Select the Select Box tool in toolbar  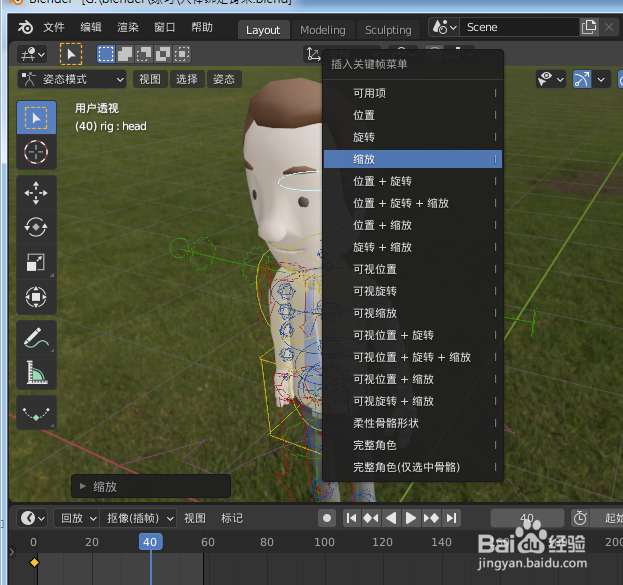[36, 118]
